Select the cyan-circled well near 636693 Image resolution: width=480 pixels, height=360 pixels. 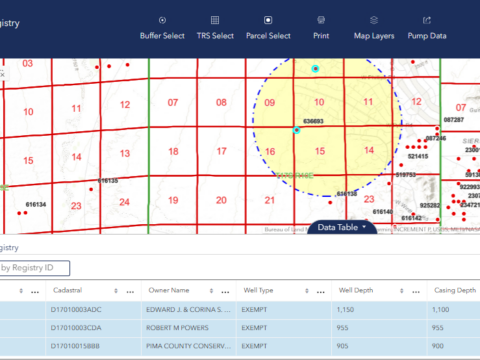pyautogui.click(x=296, y=130)
